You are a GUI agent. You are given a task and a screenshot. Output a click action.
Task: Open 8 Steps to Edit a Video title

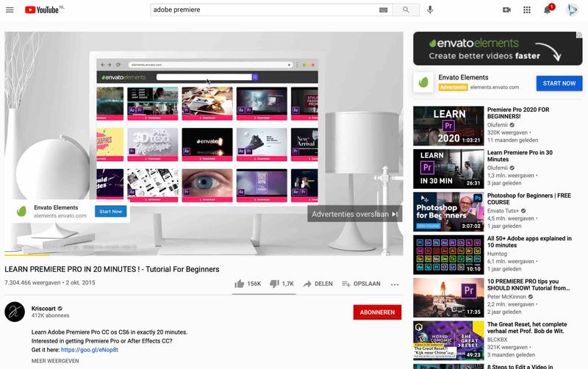pyautogui.click(x=520, y=366)
